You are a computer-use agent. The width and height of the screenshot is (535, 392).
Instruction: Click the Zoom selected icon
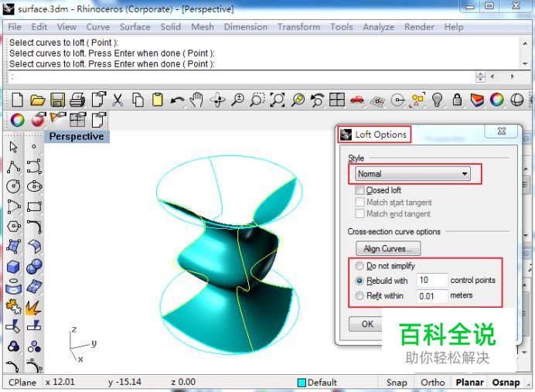298,100
